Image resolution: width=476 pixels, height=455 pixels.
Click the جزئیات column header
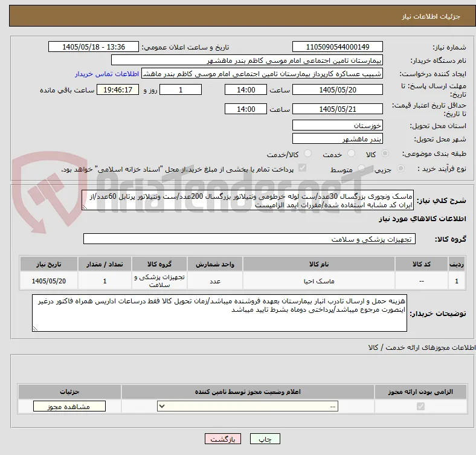tap(69, 392)
